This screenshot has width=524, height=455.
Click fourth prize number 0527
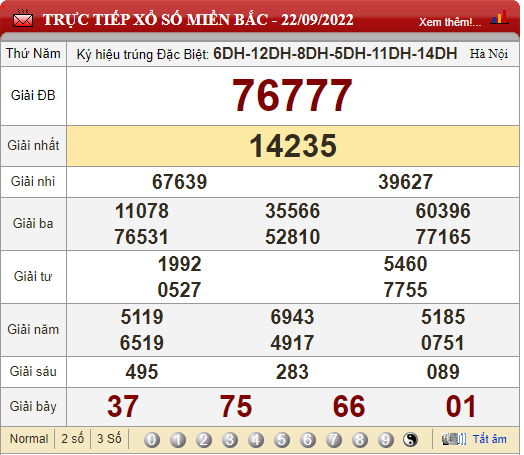[179, 289]
